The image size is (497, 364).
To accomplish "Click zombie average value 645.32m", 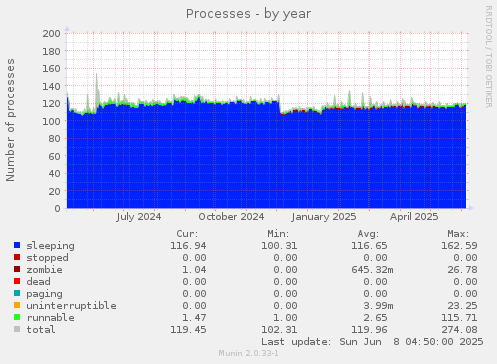I will [372, 270].
